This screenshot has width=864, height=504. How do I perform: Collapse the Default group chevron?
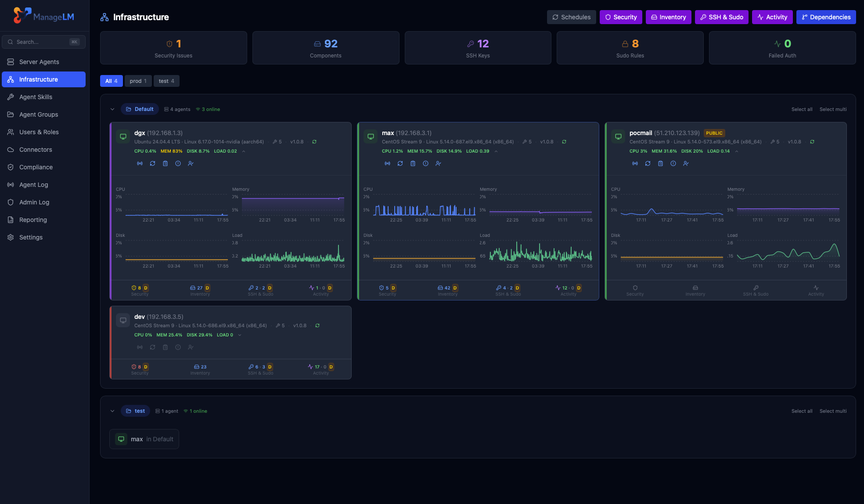[112, 109]
